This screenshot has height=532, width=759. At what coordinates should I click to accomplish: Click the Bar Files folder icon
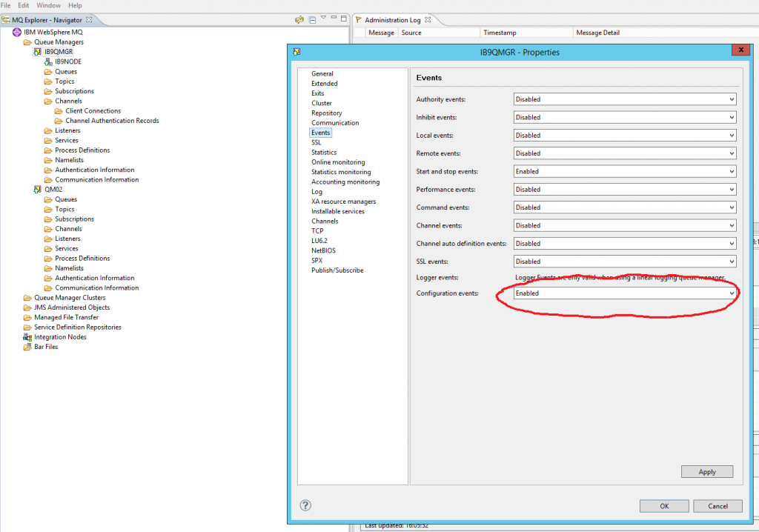[x=27, y=347]
